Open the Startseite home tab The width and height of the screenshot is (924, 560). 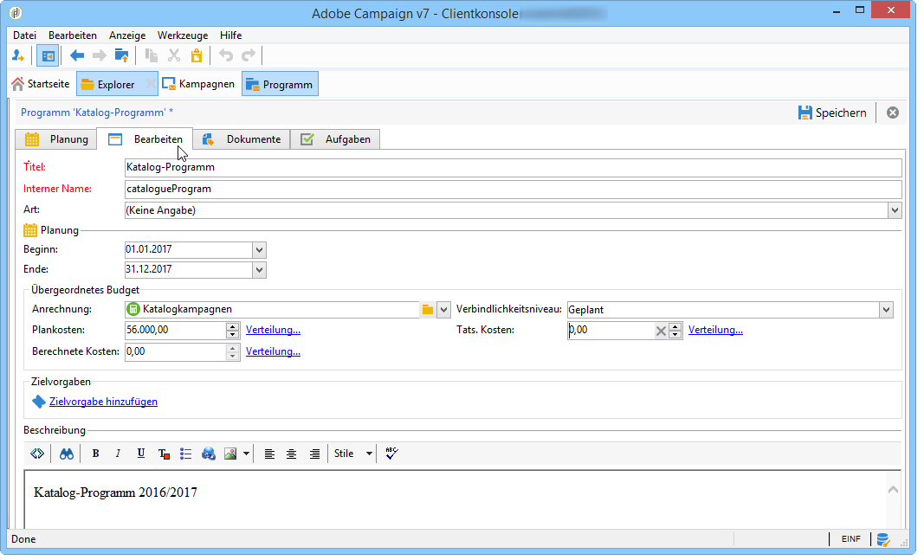[x=41, y=85]
